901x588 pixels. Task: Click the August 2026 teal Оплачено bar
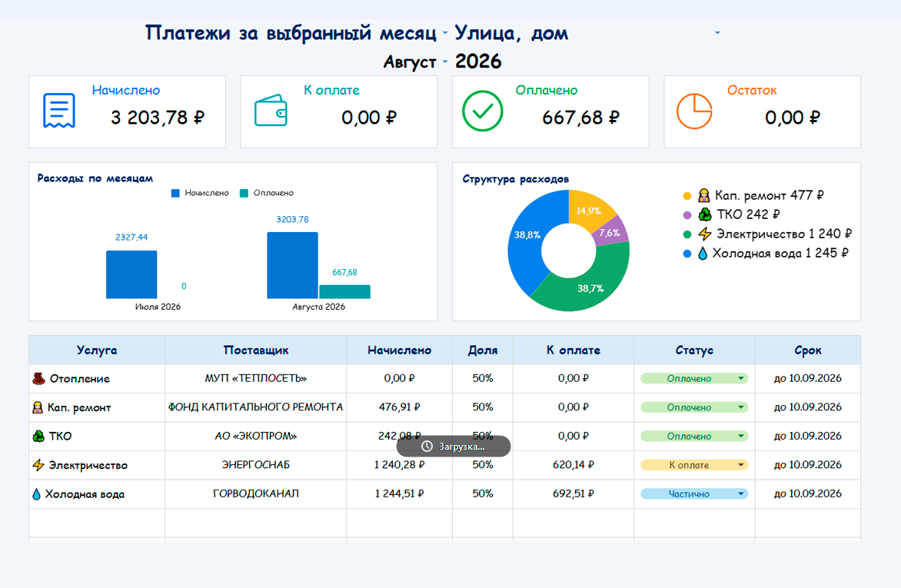pos(344,292)
